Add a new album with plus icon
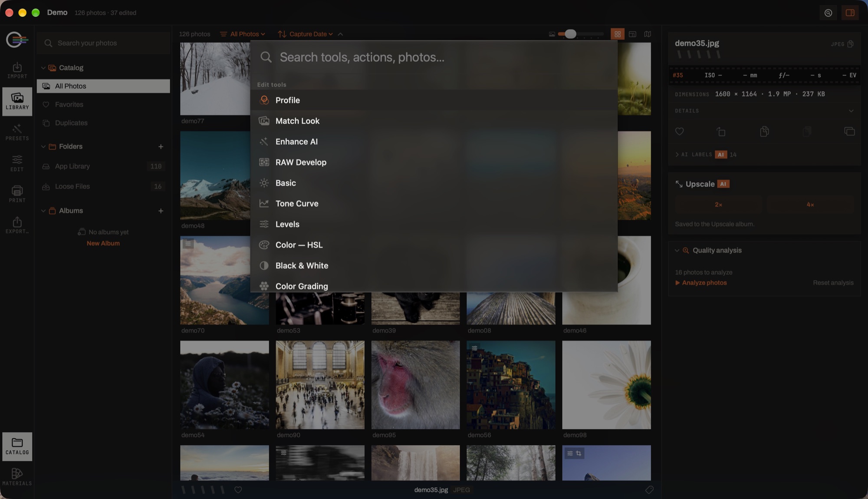 click(161, 211)
